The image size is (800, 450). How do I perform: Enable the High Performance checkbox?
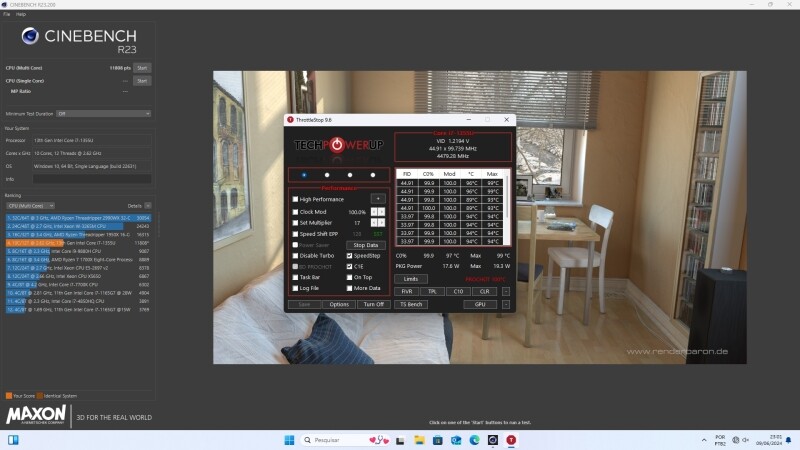295,199
